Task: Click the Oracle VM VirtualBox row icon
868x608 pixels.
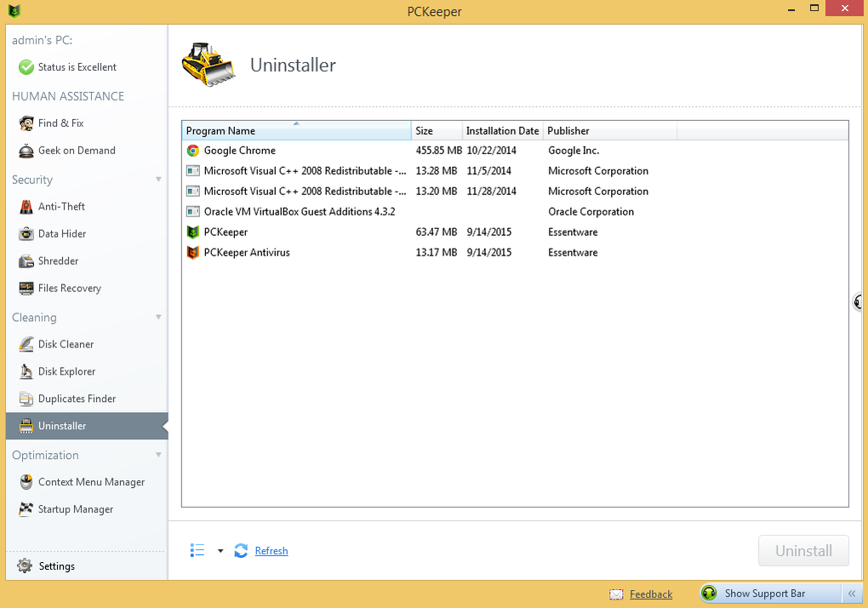Action: coord(192,211)
